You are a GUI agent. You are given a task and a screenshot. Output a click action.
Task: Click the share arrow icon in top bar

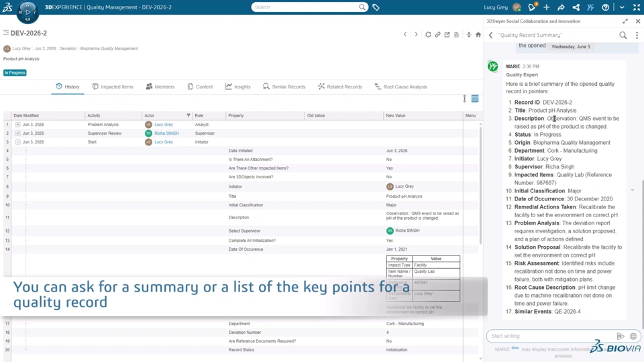[x=561, y=7]
